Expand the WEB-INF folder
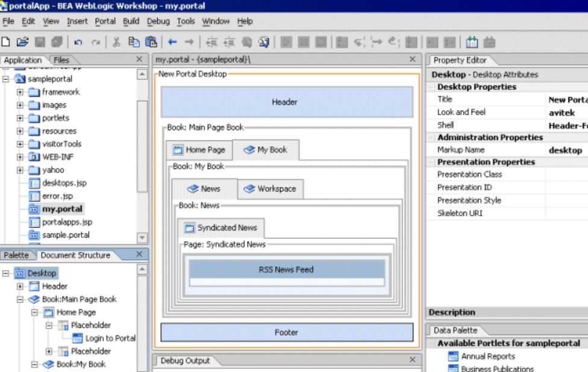Viewport: 588px width, 372px height. [x=20, y=157]
